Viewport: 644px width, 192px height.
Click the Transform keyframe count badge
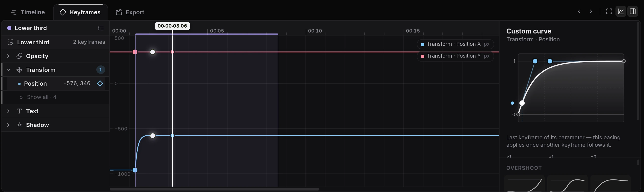point(101,70)
